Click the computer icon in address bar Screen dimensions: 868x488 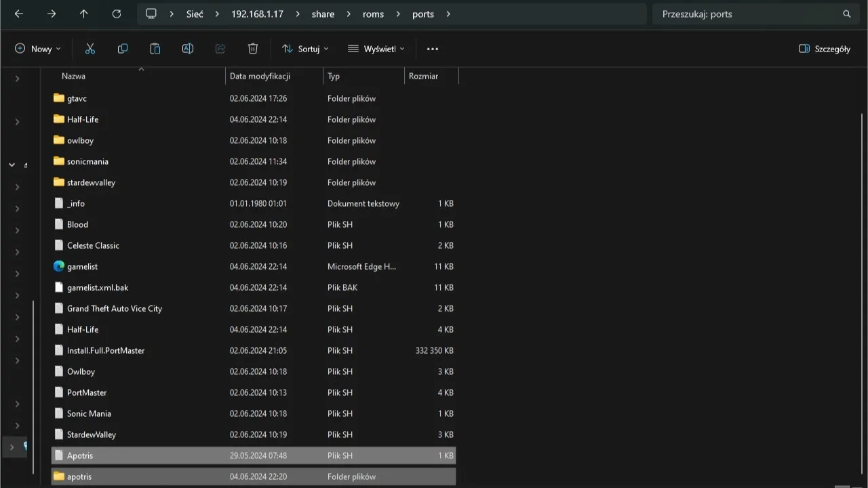coord(151,14)
